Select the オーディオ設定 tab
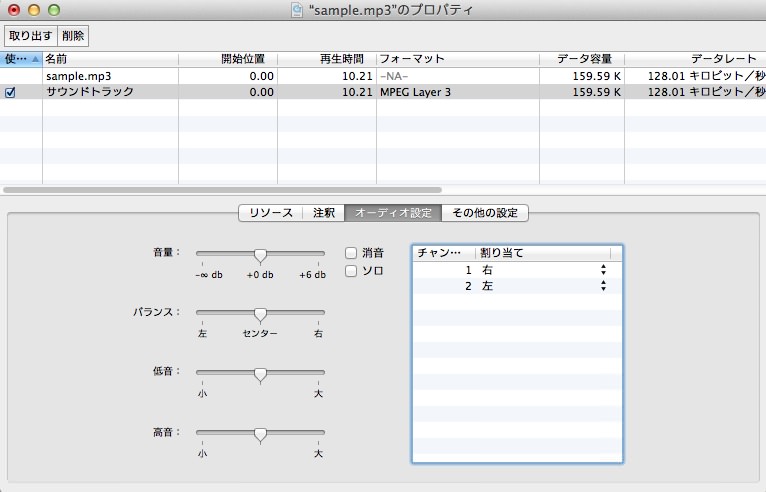This screenshot has width=766, height=492. pyautogui.click(x=393, y=213)
